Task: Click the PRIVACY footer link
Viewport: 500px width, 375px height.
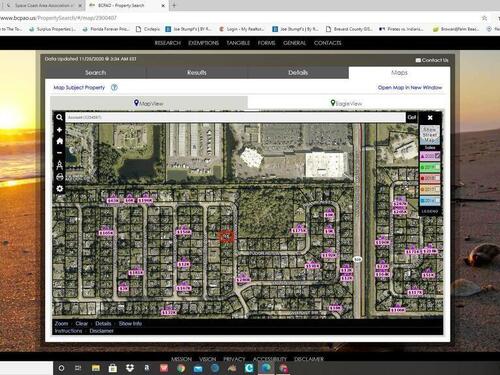Action: pos(234,359)
